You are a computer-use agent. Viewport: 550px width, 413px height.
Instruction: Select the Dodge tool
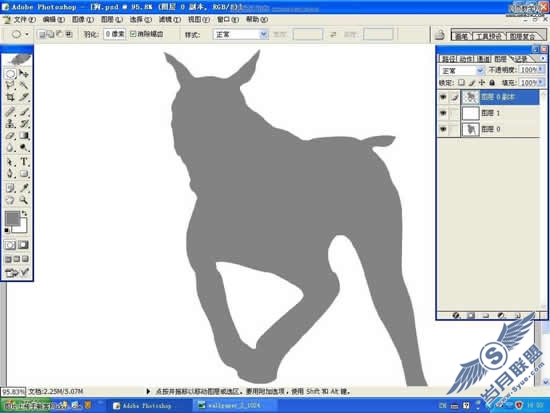coord(24,147)
